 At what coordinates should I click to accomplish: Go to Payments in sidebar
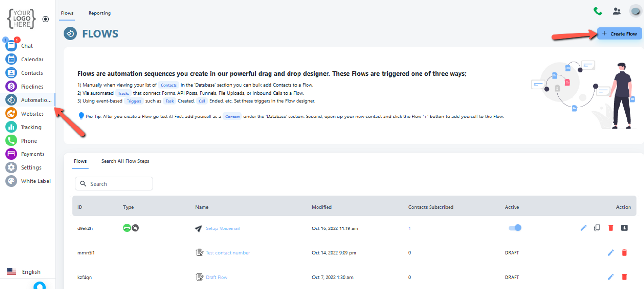pos(32,154)
